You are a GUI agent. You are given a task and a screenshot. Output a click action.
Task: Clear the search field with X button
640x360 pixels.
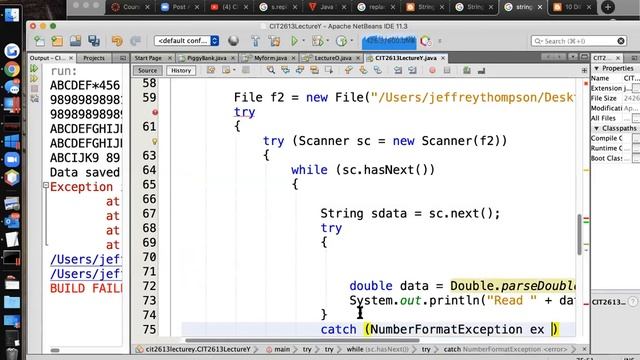click(621, 41)
